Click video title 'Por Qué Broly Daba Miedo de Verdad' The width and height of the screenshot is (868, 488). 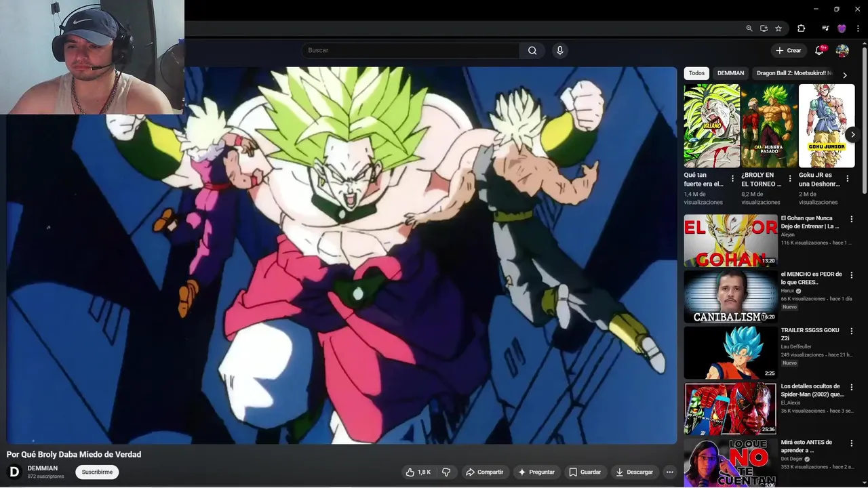[74, 454]
